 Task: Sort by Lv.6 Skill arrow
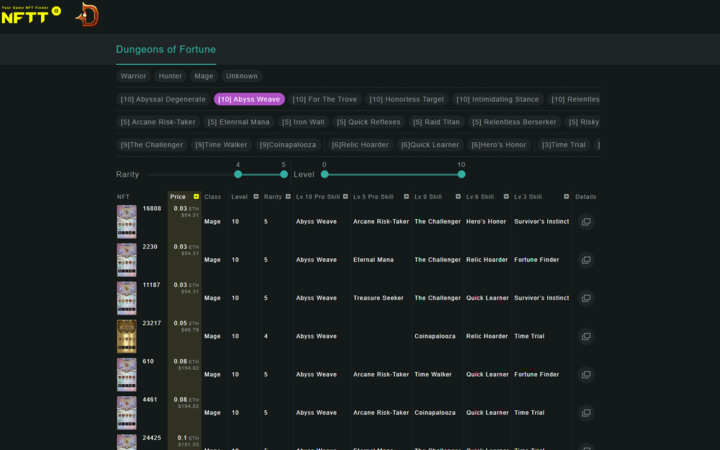click(x=506, y=197)
